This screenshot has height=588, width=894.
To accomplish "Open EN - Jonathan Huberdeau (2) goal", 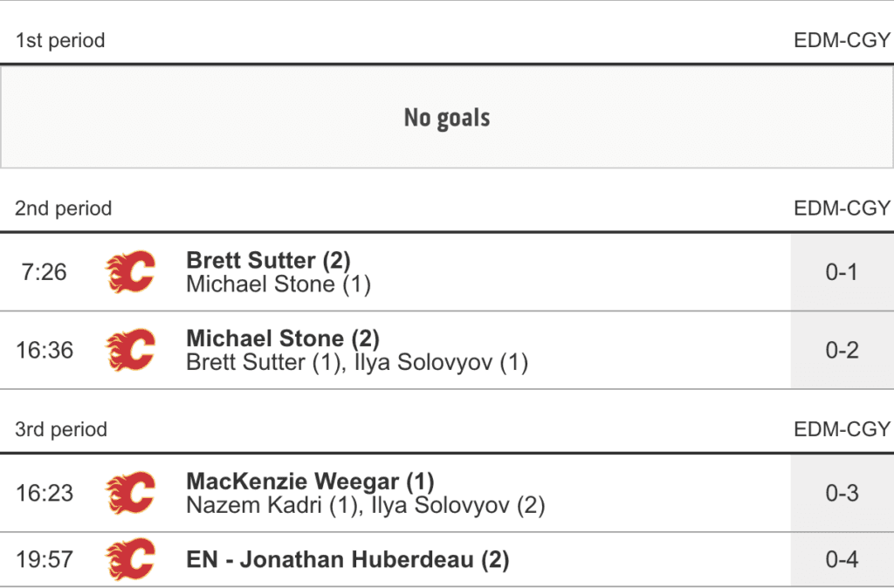I will (x=347, y=559).
